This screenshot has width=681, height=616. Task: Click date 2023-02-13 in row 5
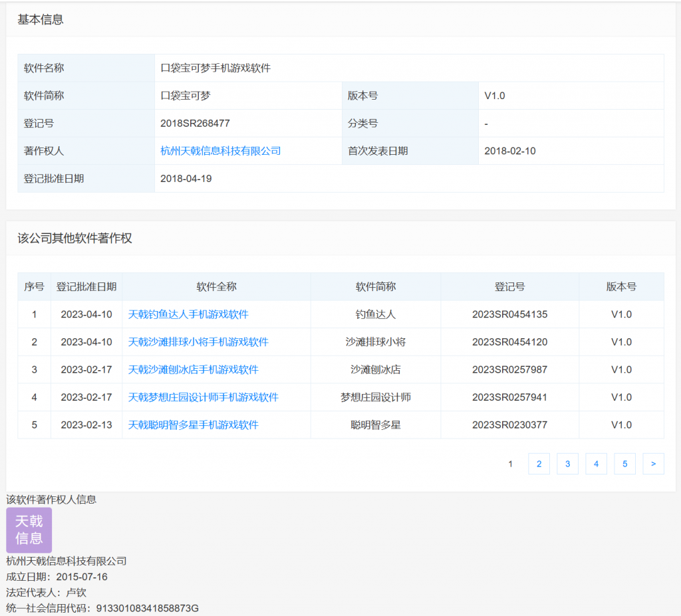click(86, 425)
